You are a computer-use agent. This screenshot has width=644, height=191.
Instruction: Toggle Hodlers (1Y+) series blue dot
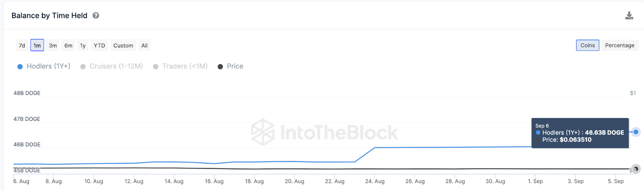click(20, 67)
